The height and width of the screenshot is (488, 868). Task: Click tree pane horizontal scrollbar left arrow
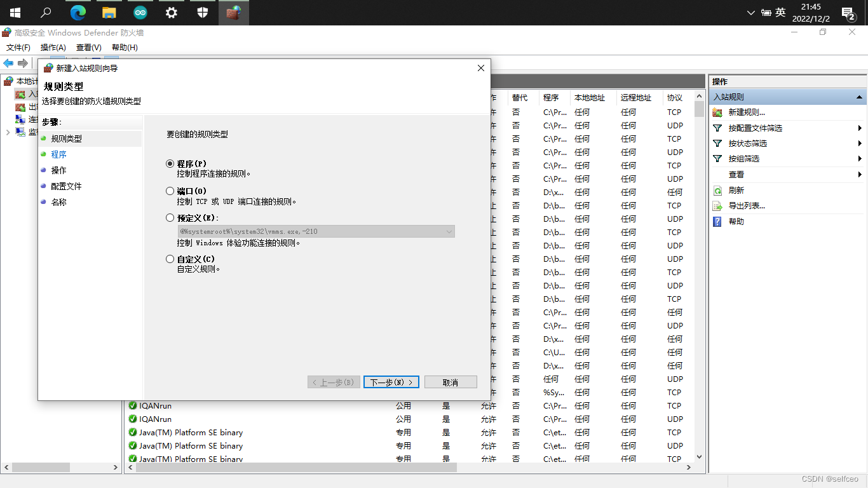6,467
